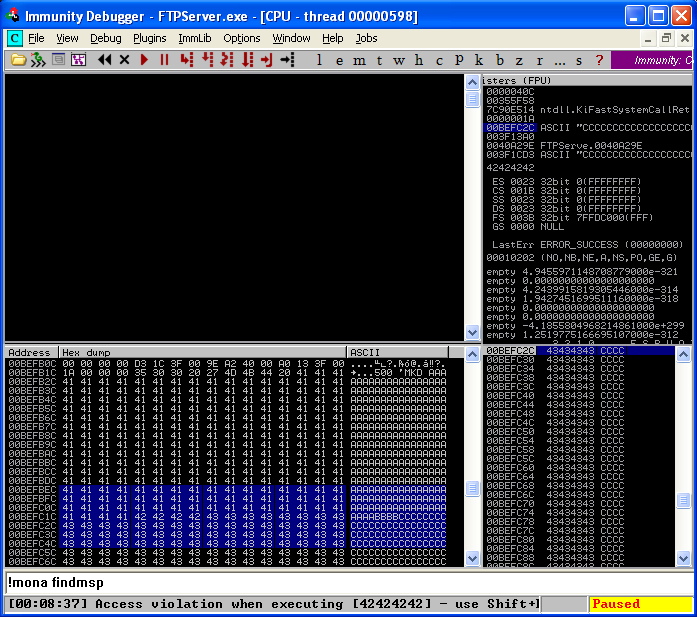Open the ImmLib menu
The width and height of the screenshot is (697, 617).
pos(195,38)
